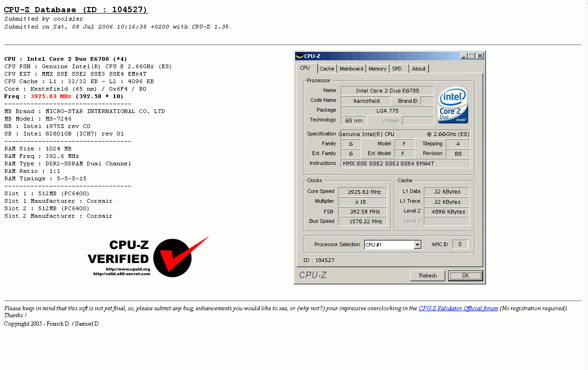588x370 pixels.
Task: Click the 'CPU PSN : Genuine Intel(R) CPU' line
Action: click(x=88, y=66)
